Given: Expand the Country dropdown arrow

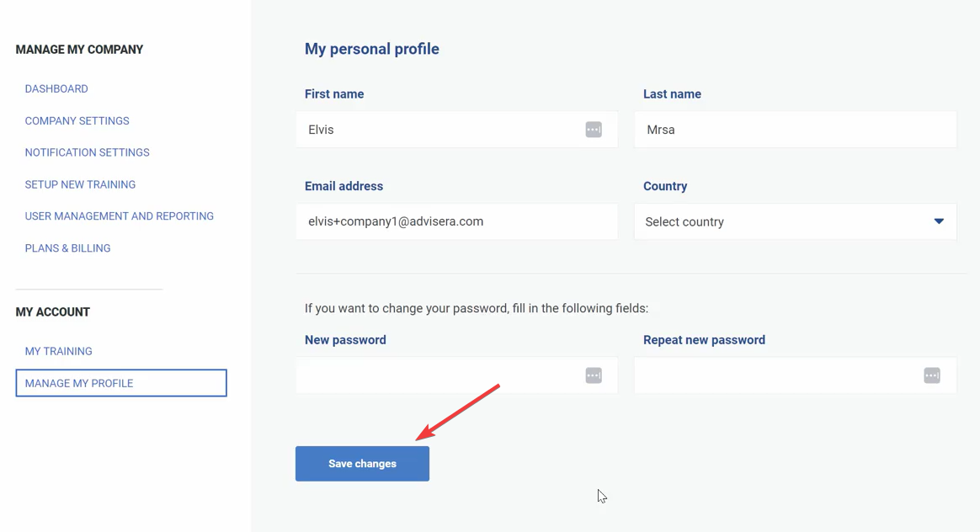Looking at the screenshot, I should pyautogui.click(x=939, y=221).
